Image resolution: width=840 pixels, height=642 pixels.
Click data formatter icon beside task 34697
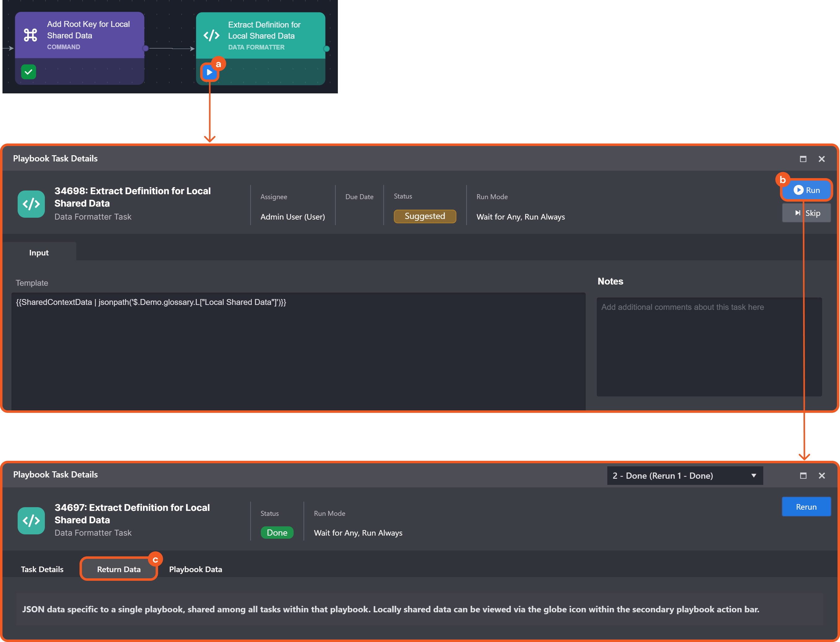click(31, 520)
